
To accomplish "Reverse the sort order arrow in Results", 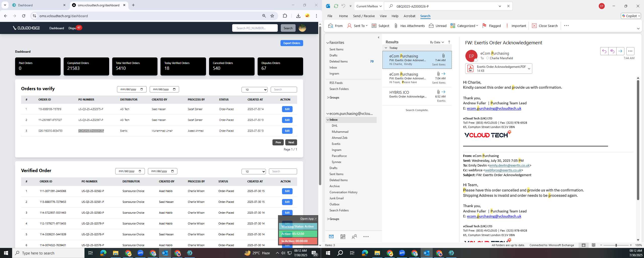I will [x=449, y=42].
